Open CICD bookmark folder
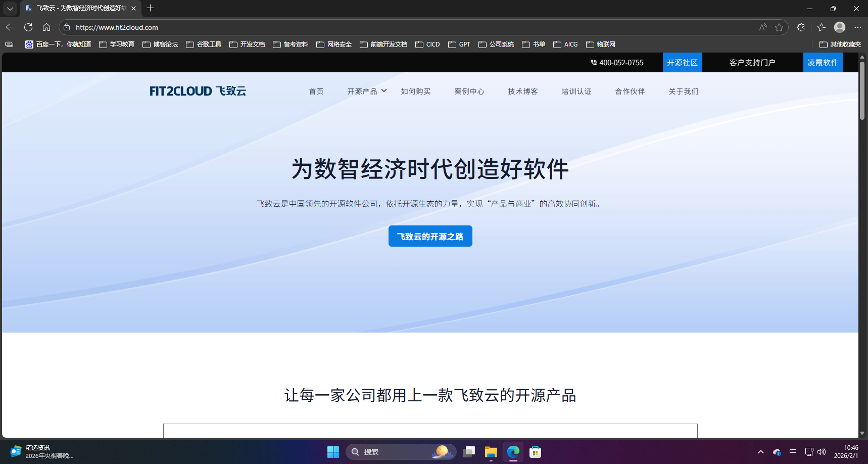The image size is (868, 464). point(427,44)
